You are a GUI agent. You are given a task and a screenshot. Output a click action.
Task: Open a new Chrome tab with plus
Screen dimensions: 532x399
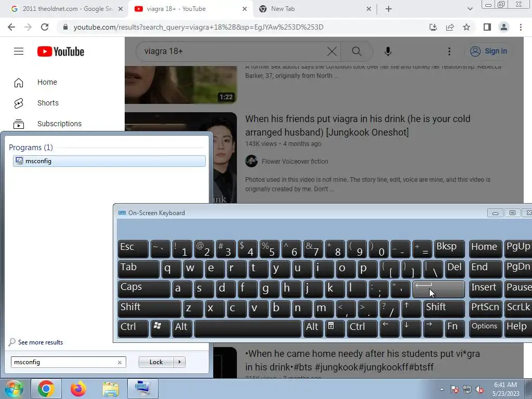click(x=389, y=9)
